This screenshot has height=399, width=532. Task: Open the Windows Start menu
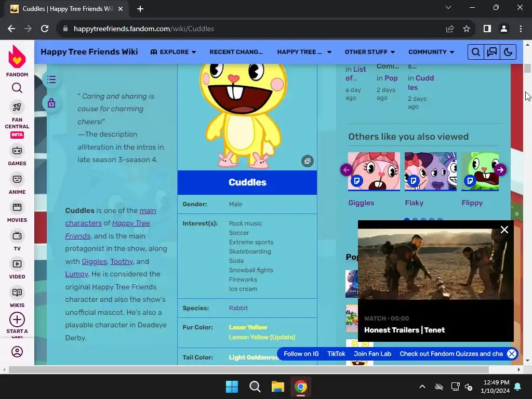pyautogui.click(x=232, y=387)
